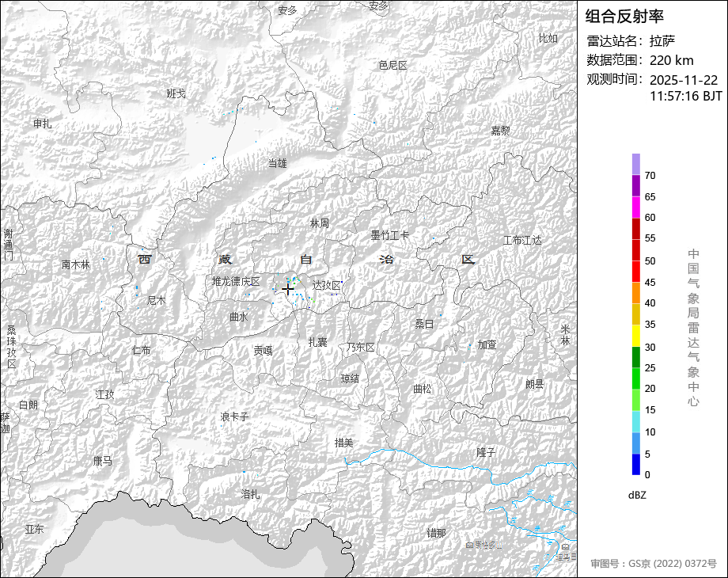Click the 曲松 map label
Screen dimensions: 728x578
[422, 389]
